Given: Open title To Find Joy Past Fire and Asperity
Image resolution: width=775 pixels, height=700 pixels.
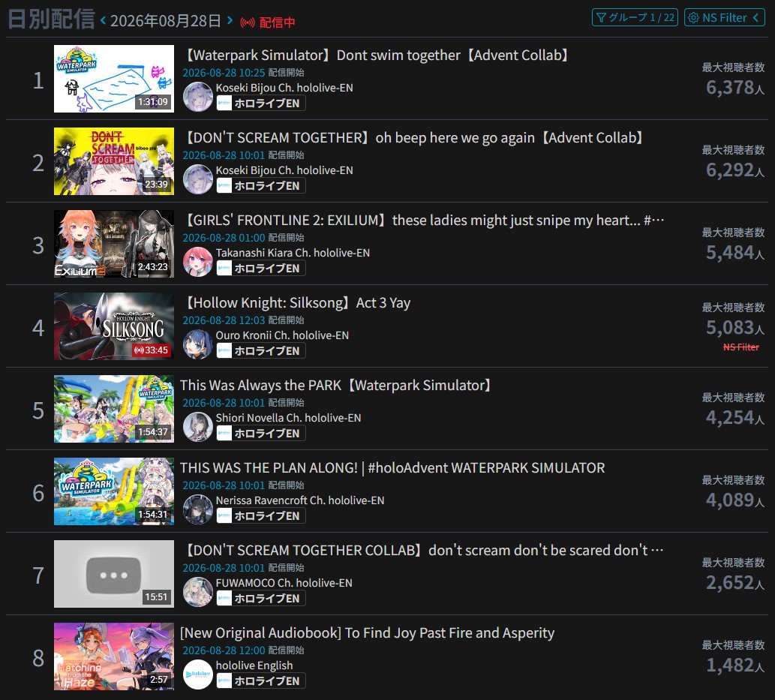Looking at the screenshot, I should [x=367, y=632].
